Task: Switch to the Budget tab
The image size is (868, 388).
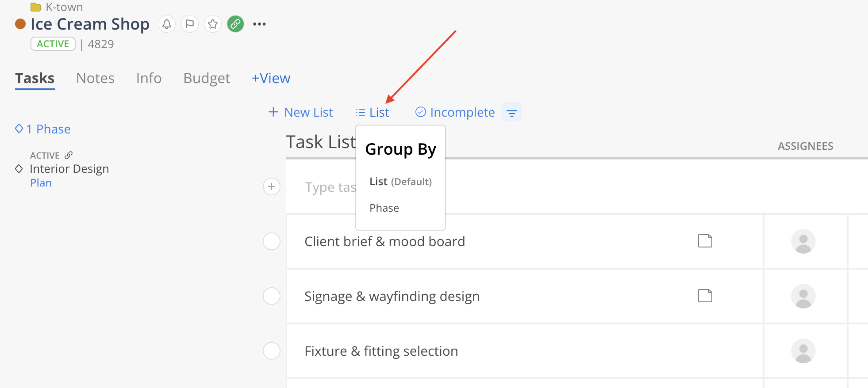Action: [x=207, y=78]
